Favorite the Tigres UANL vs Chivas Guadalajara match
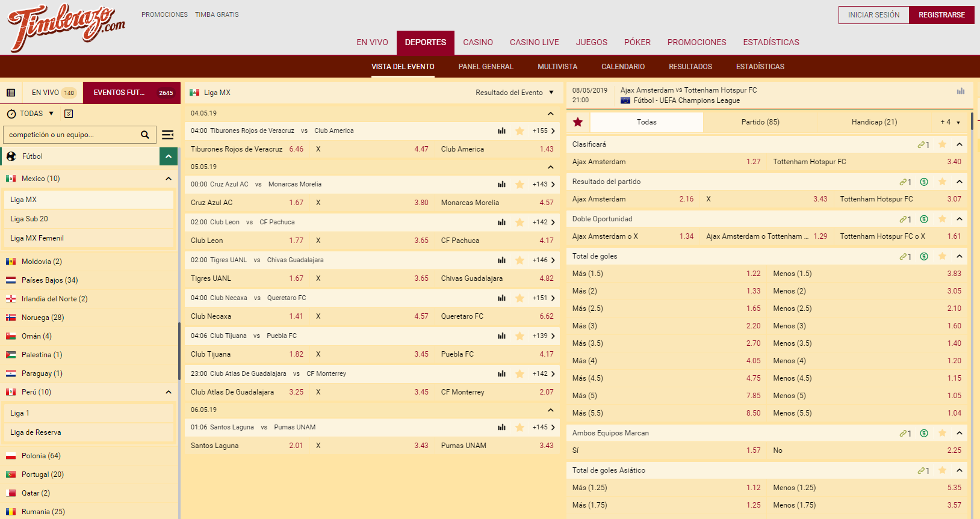 coord(519,260)
